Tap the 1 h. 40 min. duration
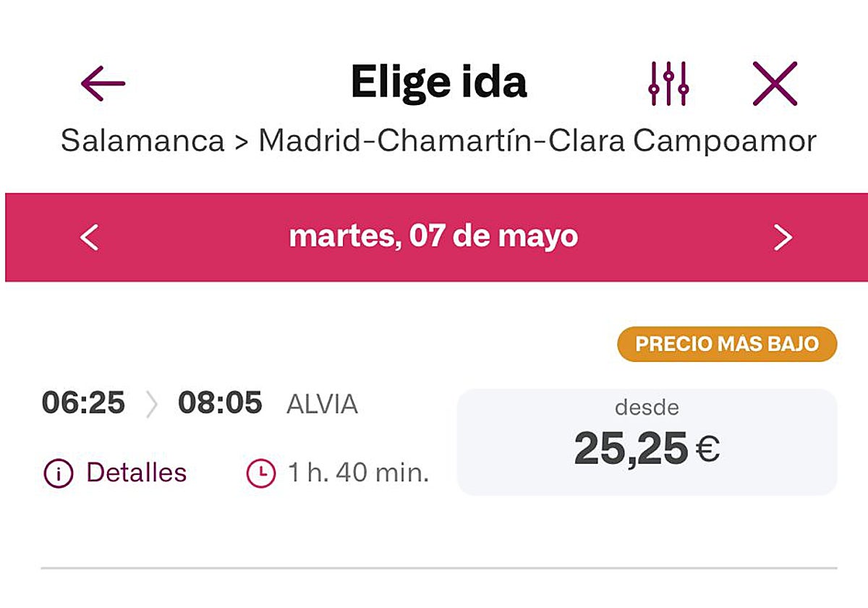The height and width of the screenshot is (608, 868). click(359, 473)
